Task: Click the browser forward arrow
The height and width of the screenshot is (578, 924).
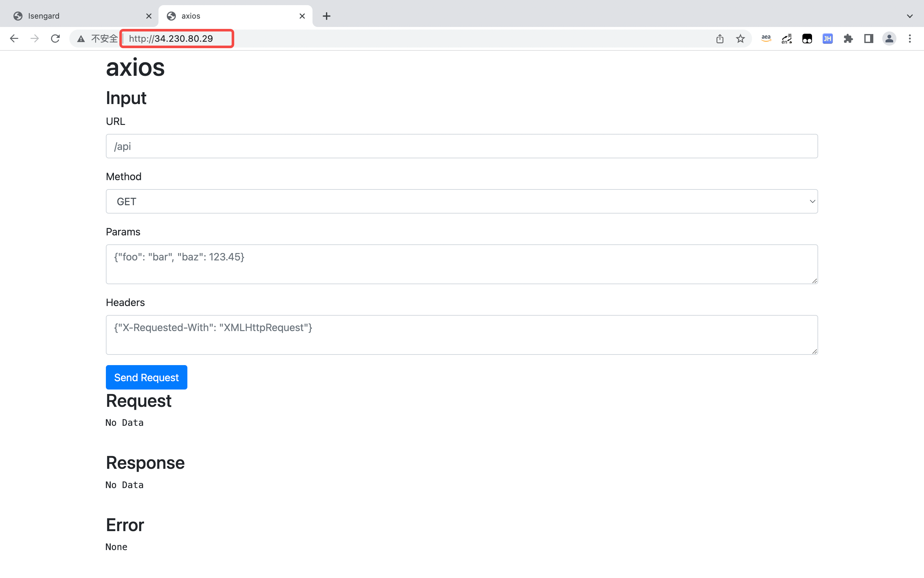Action: 35,39
